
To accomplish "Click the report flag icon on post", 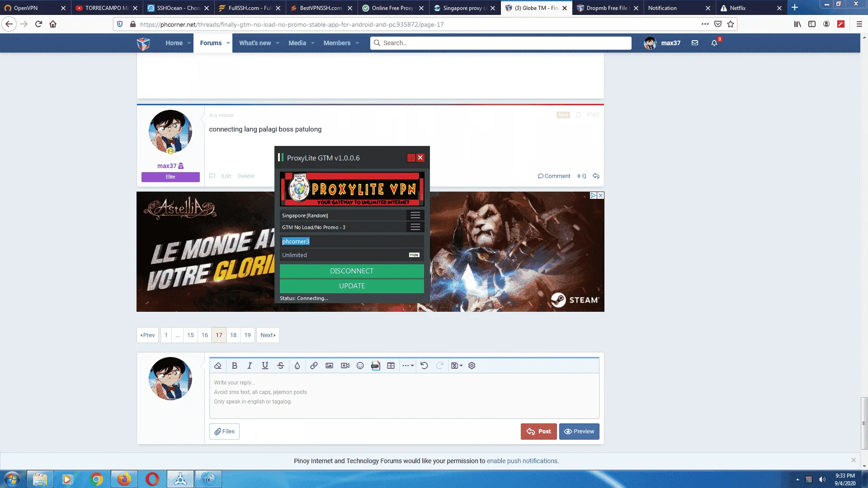I will (x=212, y=176).
